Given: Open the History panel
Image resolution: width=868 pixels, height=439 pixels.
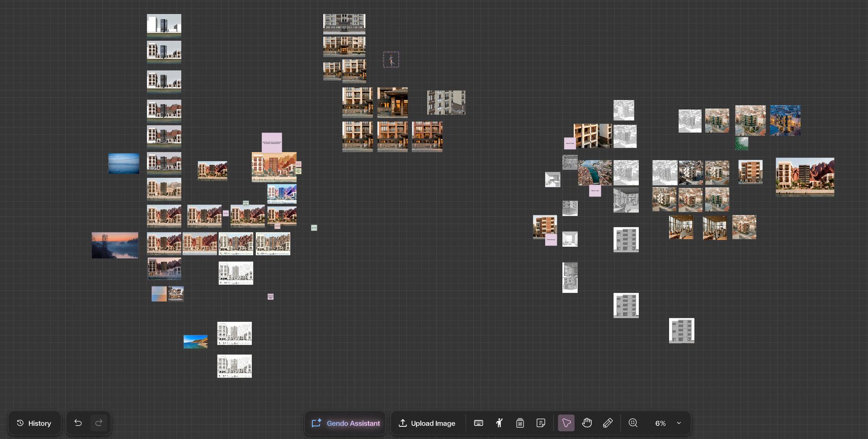Looking at the screenshot, I should (34, 423).
